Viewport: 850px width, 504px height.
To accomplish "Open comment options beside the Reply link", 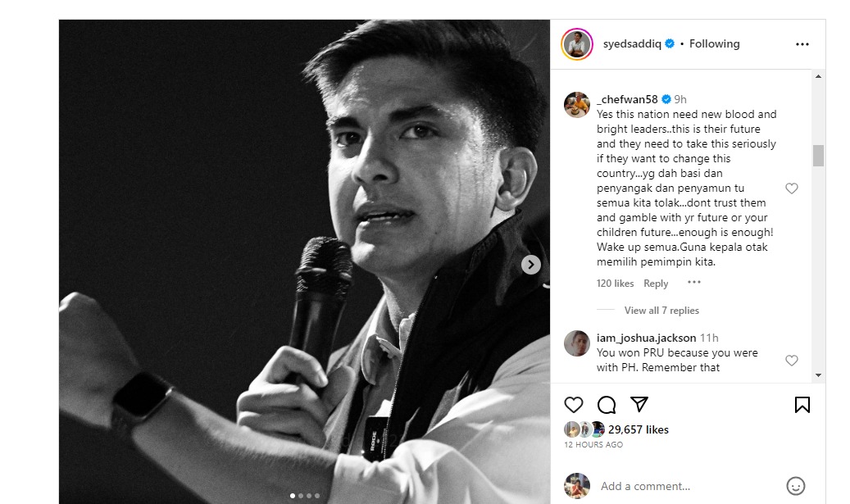I will (x=694, y=283).
